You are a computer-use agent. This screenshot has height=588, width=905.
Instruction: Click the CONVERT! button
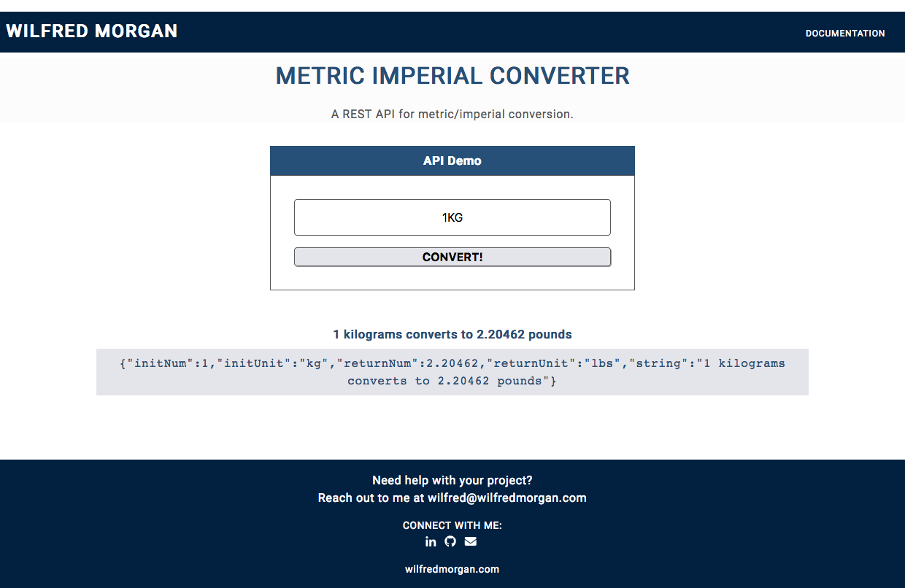pos(452,257)
